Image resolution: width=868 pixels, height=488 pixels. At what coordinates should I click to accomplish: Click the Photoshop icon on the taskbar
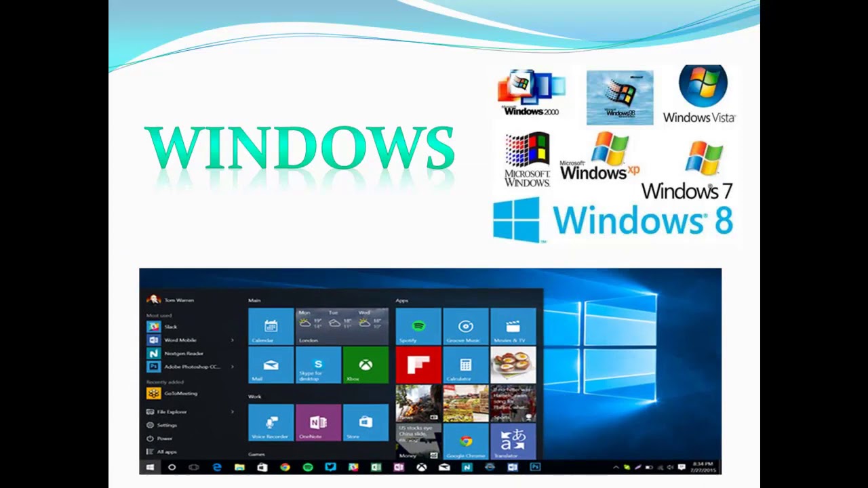pyautogui.click(x=535, y=467)
